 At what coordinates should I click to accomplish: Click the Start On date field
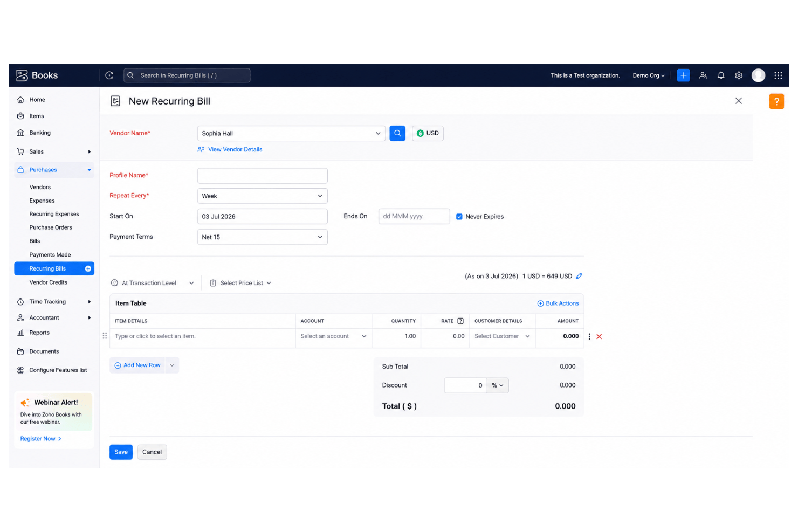[262, 217]
